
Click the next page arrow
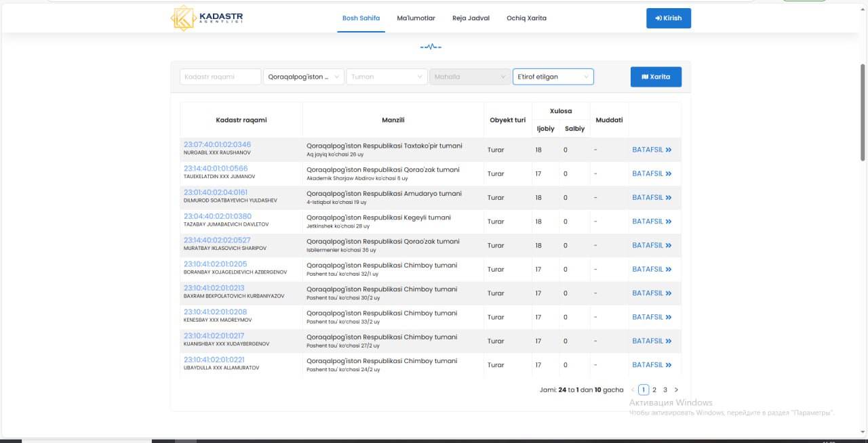coord(676,390)
